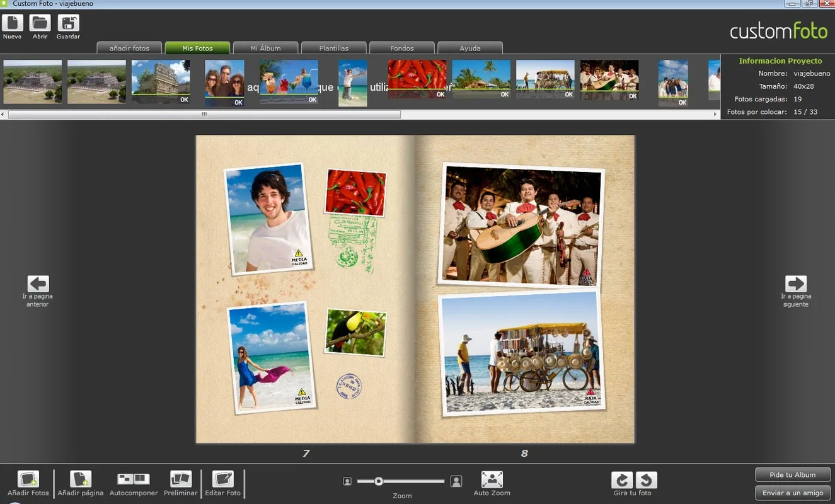Click the Fotos cargadas value 19
Viewport: 835px width, 504px height.
pyautogui.click(x=797, y=99)
